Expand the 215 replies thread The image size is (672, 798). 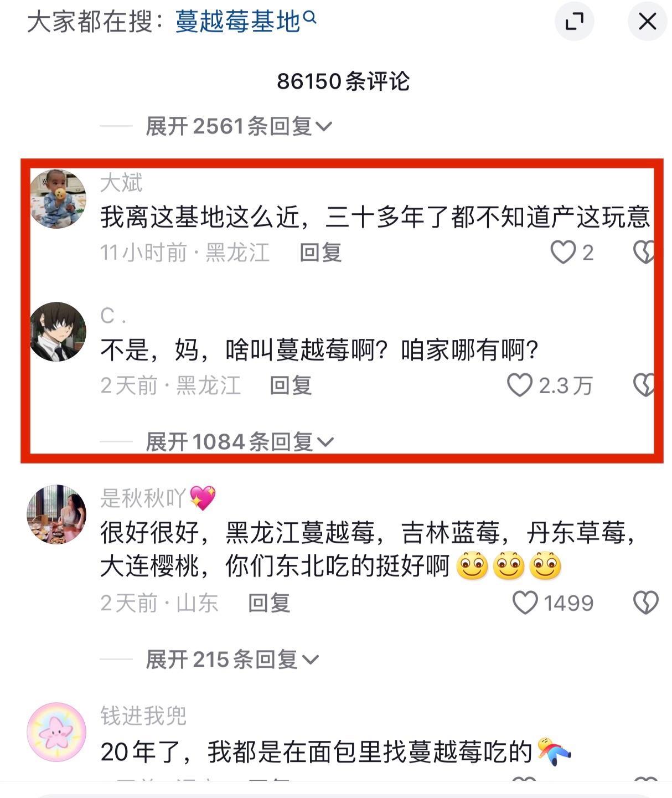point(232,660)
